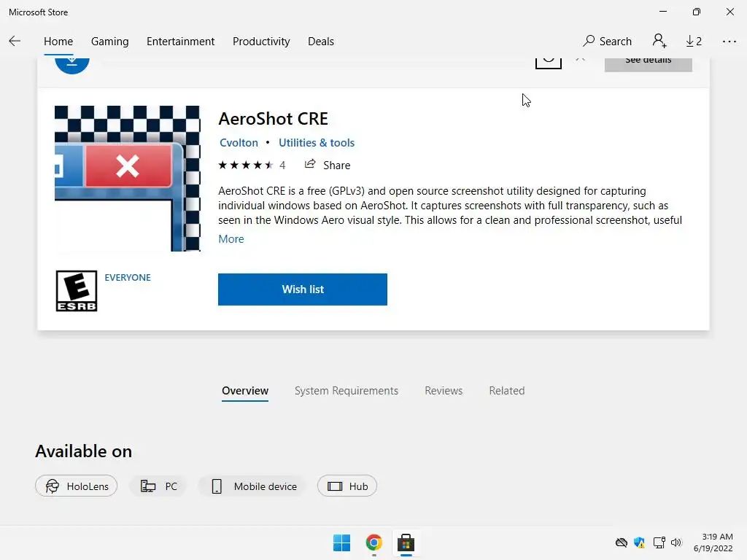The width and height of the screenshot is (747, 560).
Task: Open Windows Security tray icon
Action: point(639,542)
